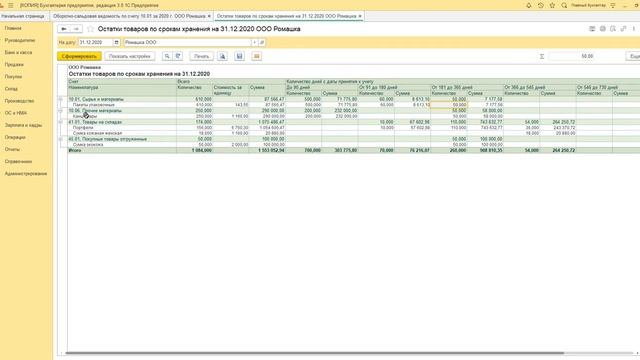Open favorites star in title bar
Screen dimensions: 640x360
tap(552, 5)
